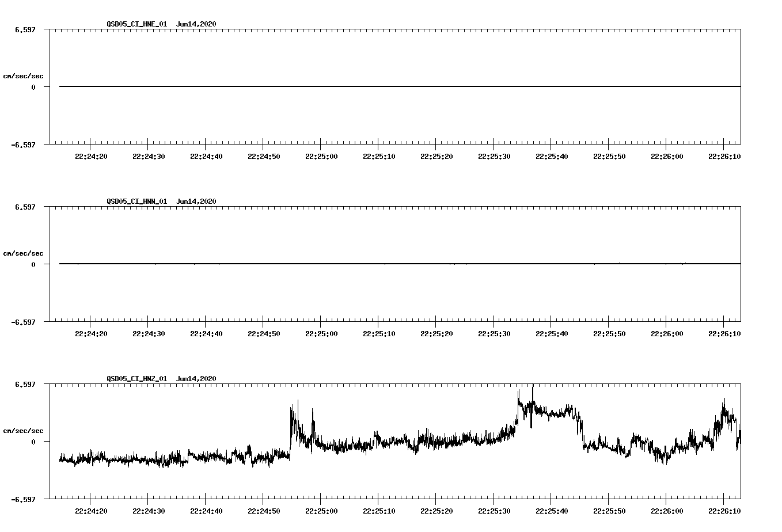Click the 6.597 upper limit on HNZ axis
This screenshot has height=532, width=782.
point(25,384)
